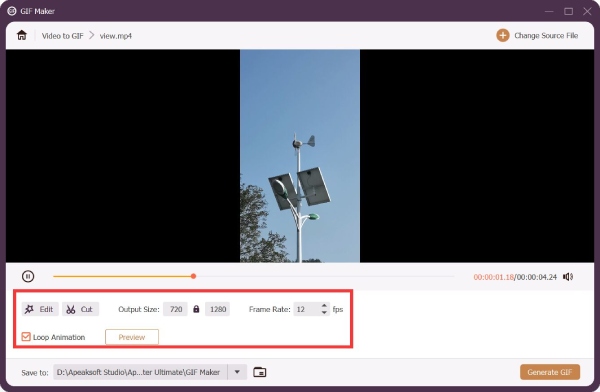
Task: Click the output height field 1280
Action: tap(218, 309)
